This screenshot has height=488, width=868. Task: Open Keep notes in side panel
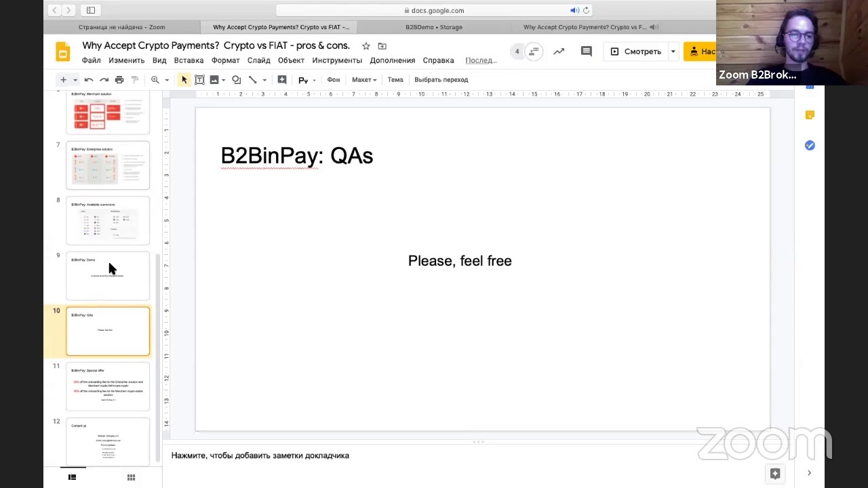coord(810,115)
